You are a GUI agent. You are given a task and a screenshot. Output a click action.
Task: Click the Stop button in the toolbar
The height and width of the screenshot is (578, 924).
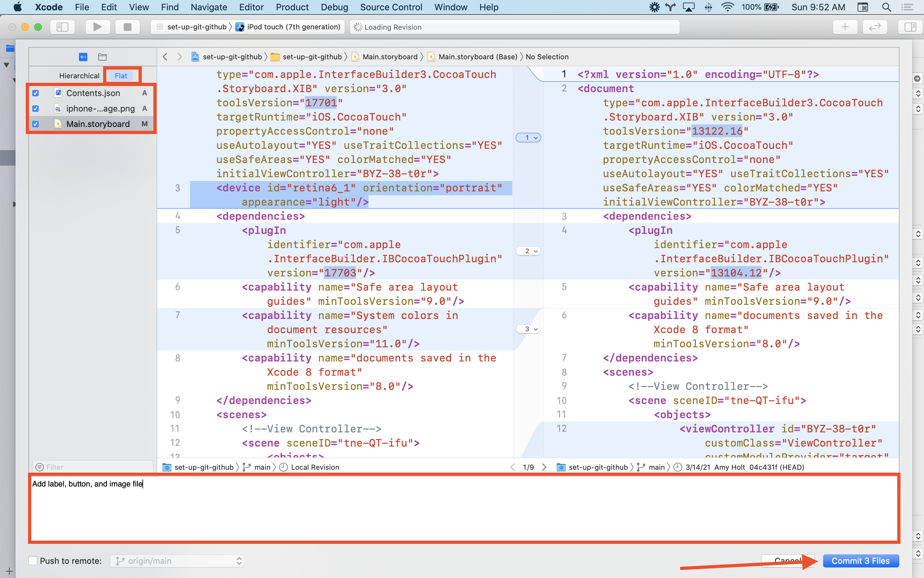pyautogui.click(x=128, y=27)
